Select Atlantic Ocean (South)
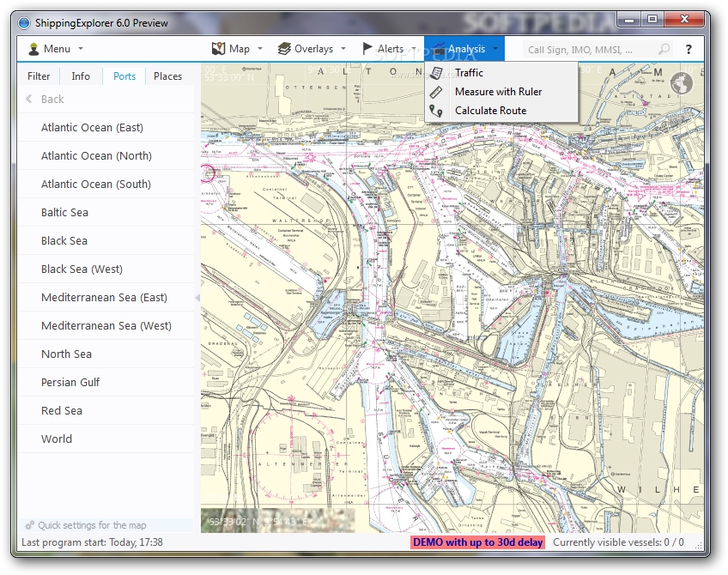The image size is (728, 575). [106, 185]
